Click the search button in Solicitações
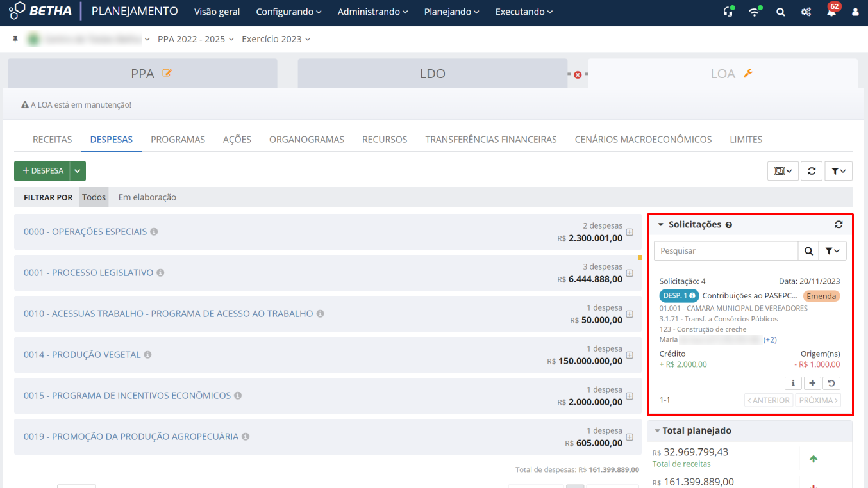868x488 pixels. [x=808, y=251]
